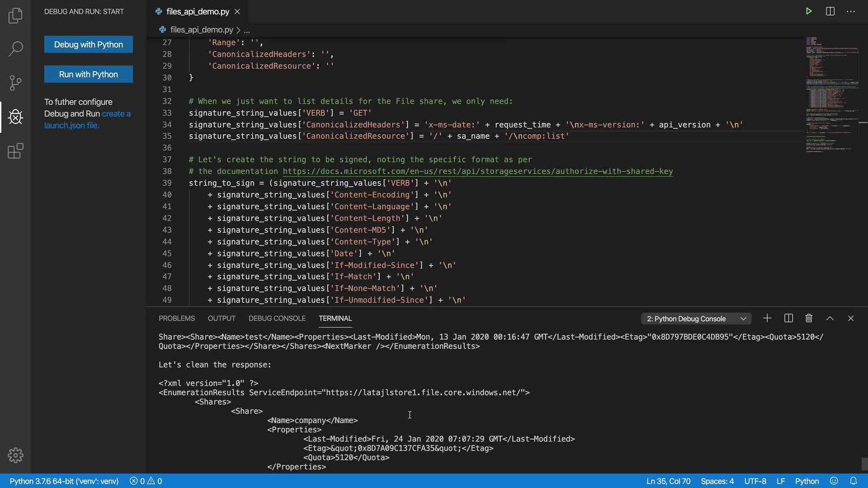Maximize panel size with chevron up
Image resolution: width=868 pixels, height=488 pixels.
830,319
